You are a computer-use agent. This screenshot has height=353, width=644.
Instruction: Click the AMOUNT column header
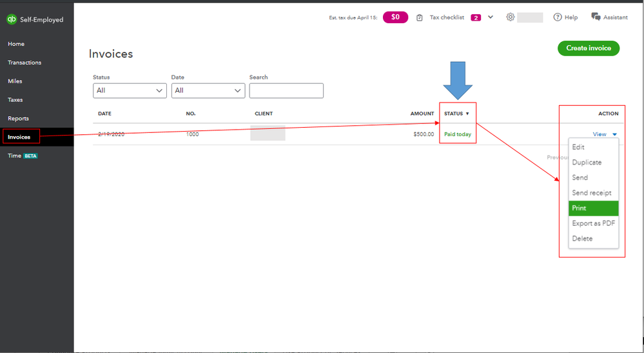click(422, 114)
